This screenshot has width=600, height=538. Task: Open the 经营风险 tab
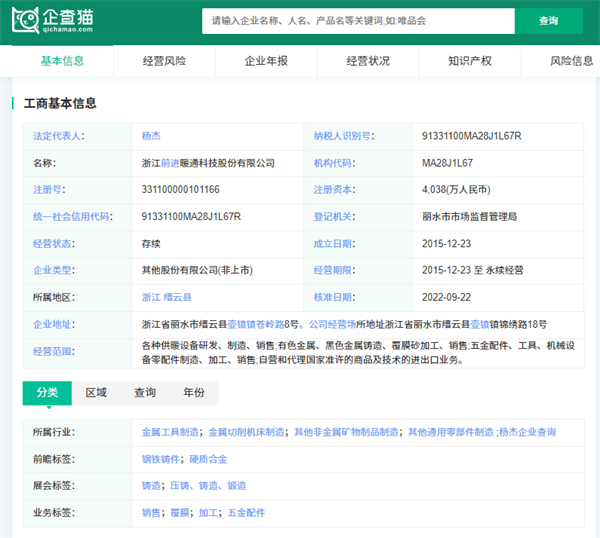coord(164,61)
